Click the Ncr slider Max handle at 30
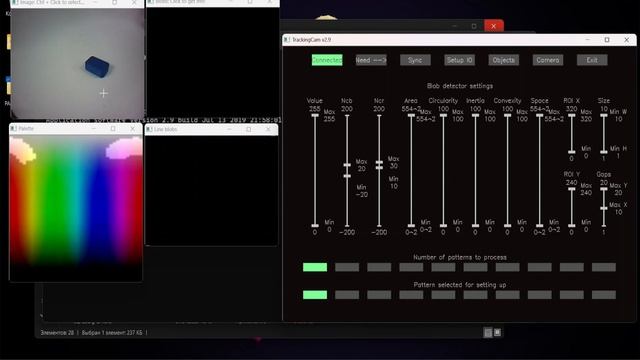The image size is (640, 360). [379, 162]
